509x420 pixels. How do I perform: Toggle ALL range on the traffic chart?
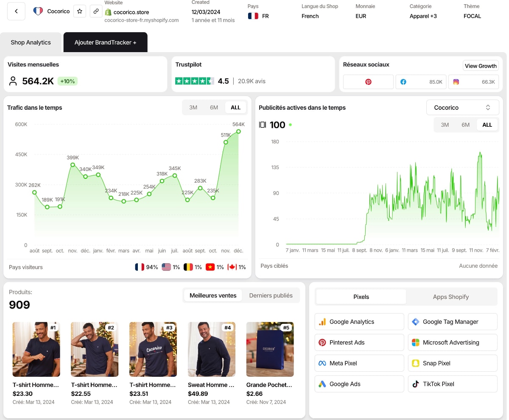tap(235, 107)
